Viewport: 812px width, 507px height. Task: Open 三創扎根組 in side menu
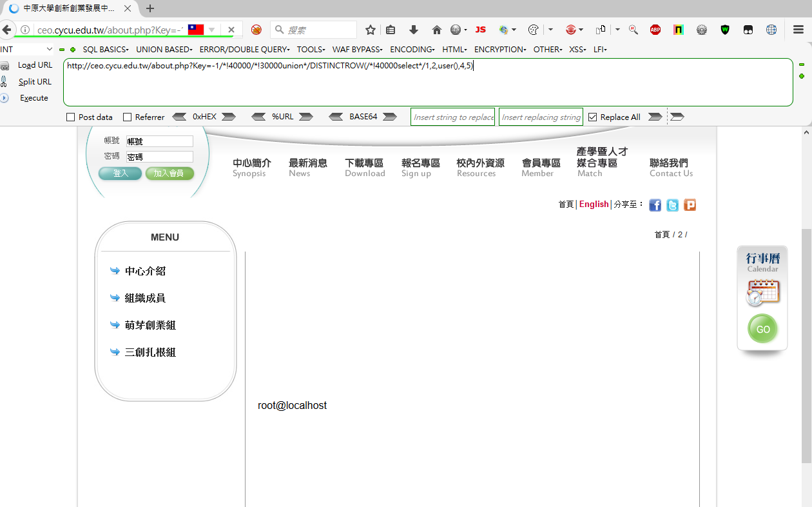[150, 352]
